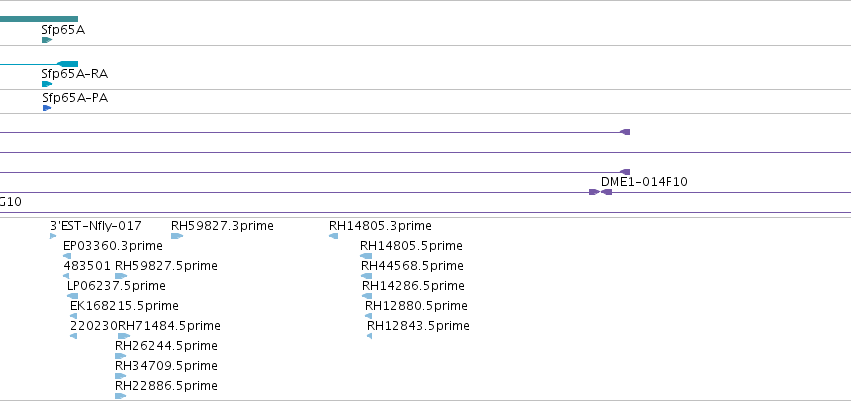Click the Sfp65A gene arrow glyph

(x=47, y=40)
